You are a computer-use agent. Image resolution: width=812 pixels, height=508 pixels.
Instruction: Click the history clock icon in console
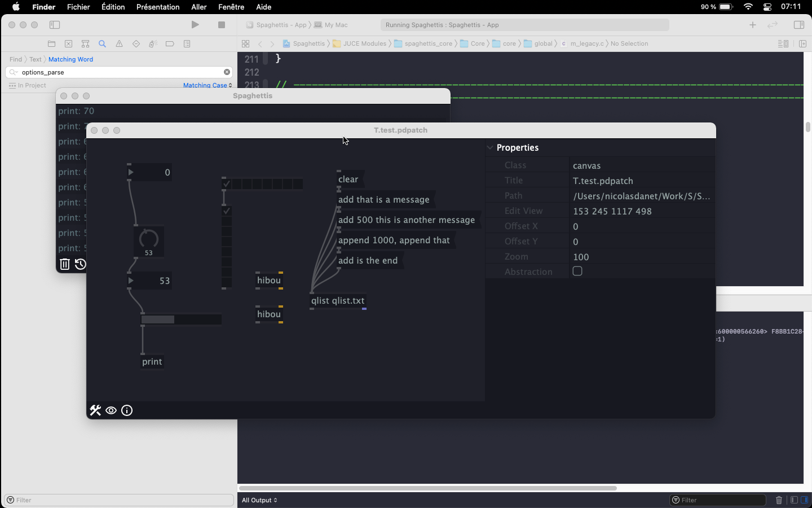pos(80,264)
